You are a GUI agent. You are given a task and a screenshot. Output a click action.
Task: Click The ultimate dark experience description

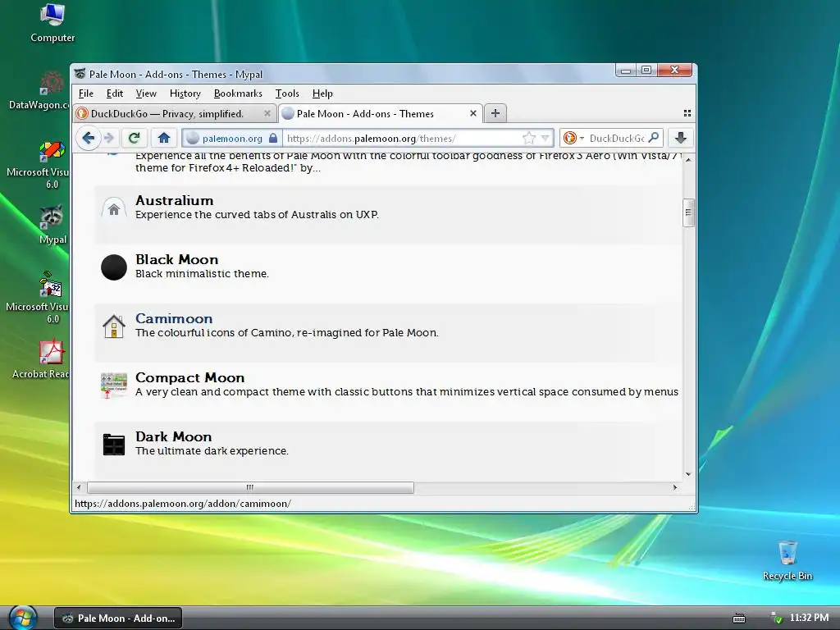tap(212, 450)
